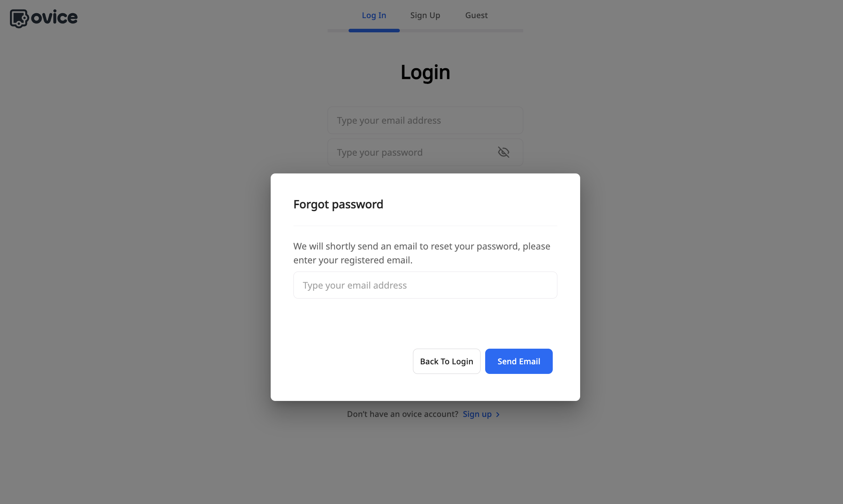This screenshot has height=504, width=843.
Task: Click the ovice wordmark in header
Action: (x=54, y=17)
